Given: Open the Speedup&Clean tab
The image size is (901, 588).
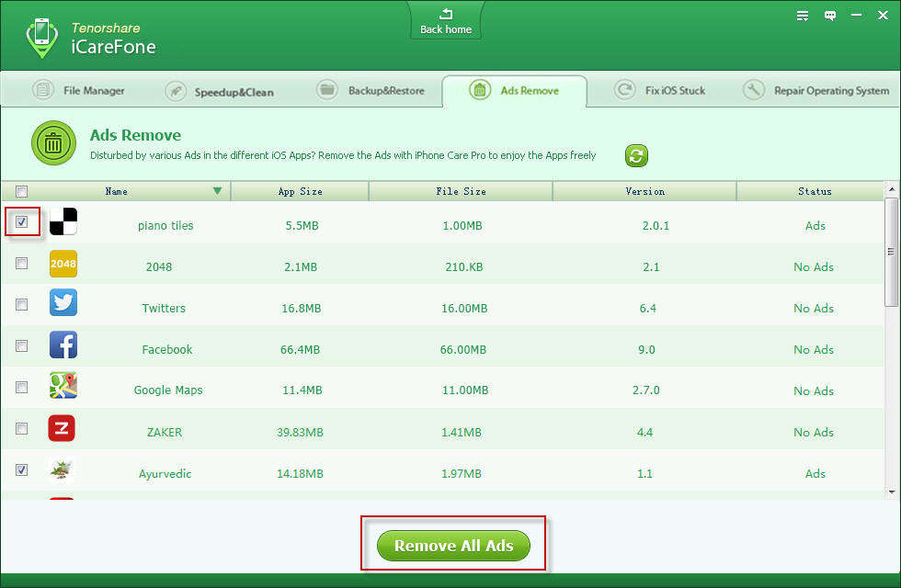Looking at the screenshot, I should pyautogui.click(x=219, y=91).
